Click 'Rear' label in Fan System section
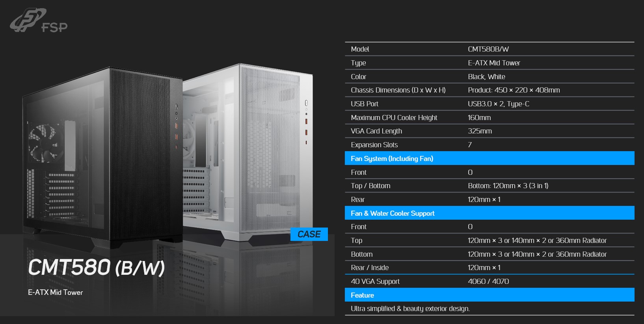Viewport: 644px width, 324px height. [x=357, y=200]
